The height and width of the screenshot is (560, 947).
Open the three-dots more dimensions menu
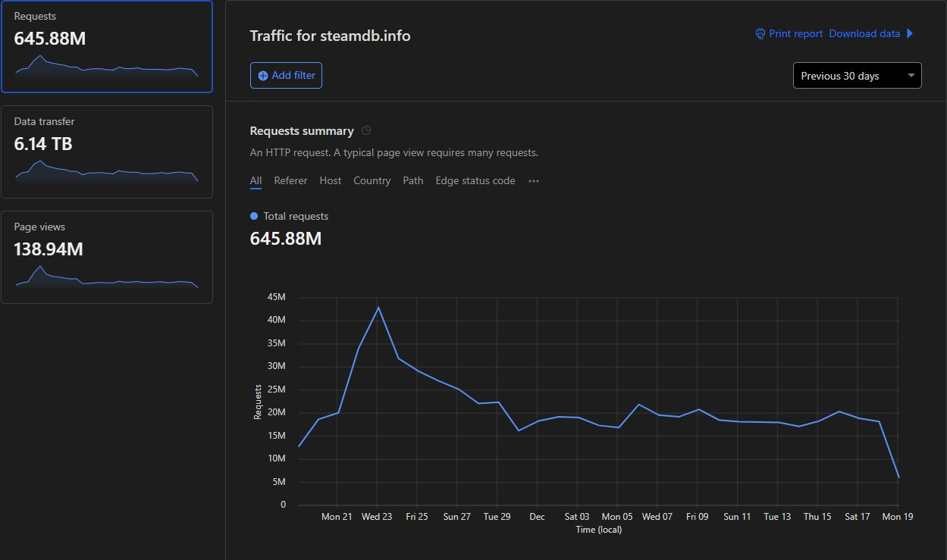534,181
